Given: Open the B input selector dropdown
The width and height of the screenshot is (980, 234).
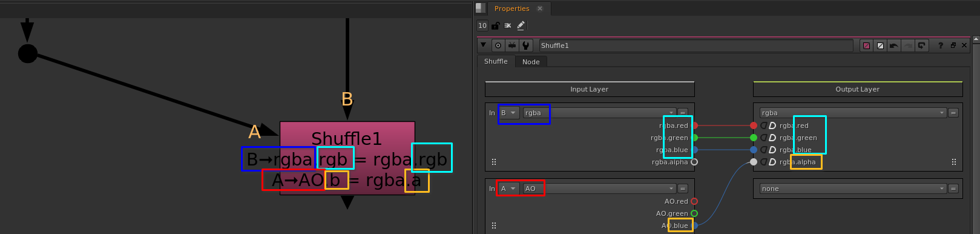Looking at the screenshot, I should (x=509, y=113).
